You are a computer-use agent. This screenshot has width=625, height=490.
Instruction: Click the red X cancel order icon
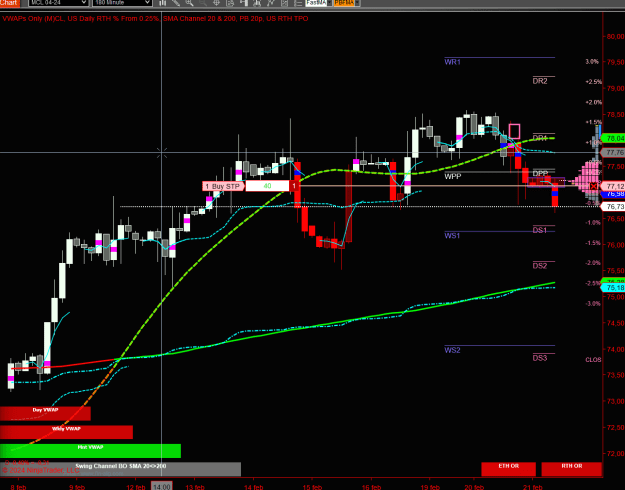click(x=594, y=186)
